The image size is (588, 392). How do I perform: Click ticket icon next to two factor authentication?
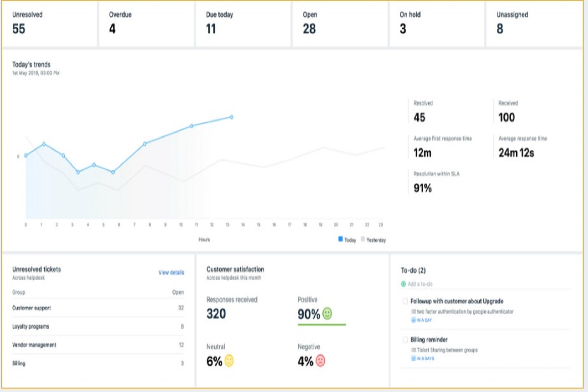tap(414, 312)
